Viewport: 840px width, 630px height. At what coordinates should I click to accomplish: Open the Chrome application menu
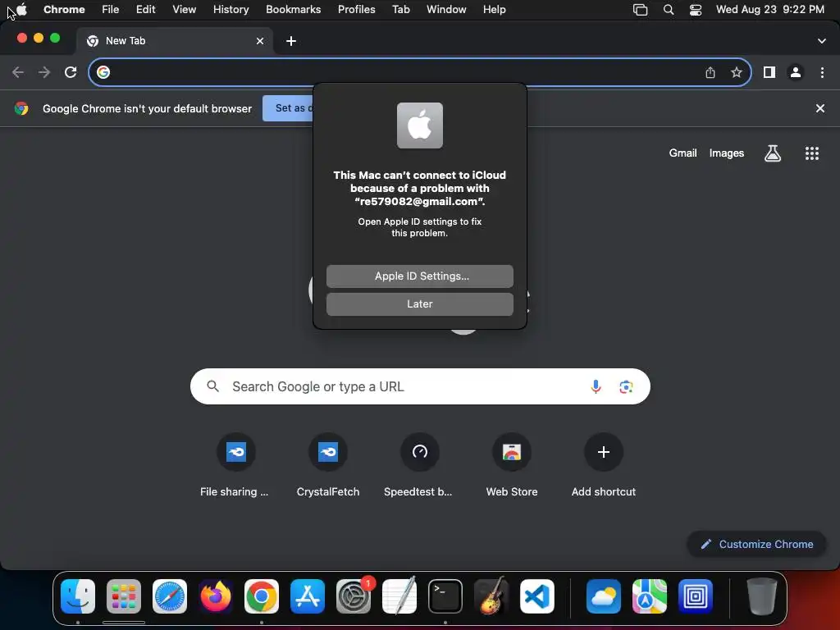point(64,10)
